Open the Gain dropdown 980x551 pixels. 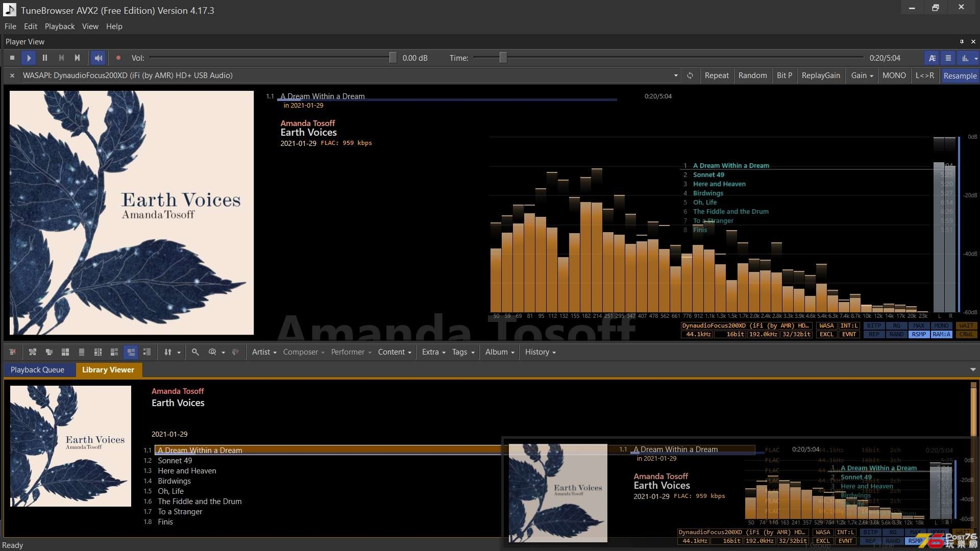(x=862, y=76)
